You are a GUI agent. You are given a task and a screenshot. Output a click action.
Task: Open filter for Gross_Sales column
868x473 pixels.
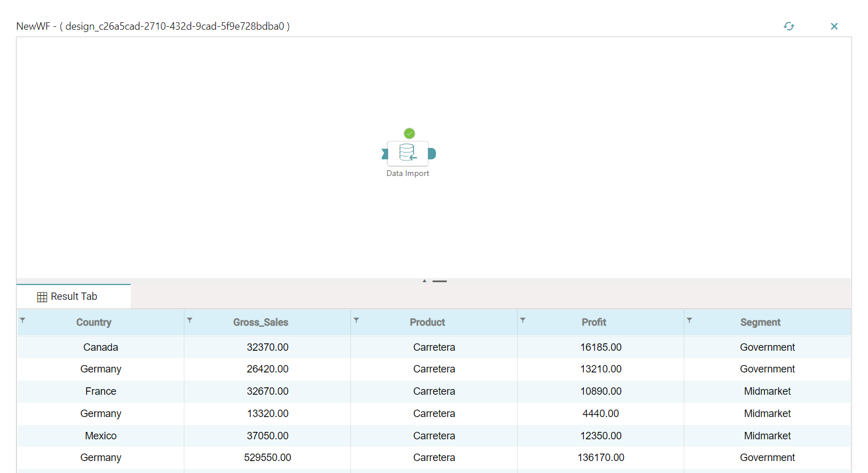189,320
